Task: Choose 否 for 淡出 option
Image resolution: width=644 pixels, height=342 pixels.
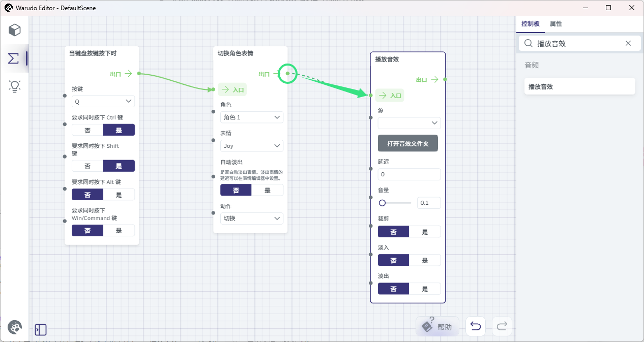Action: [394, 289]
